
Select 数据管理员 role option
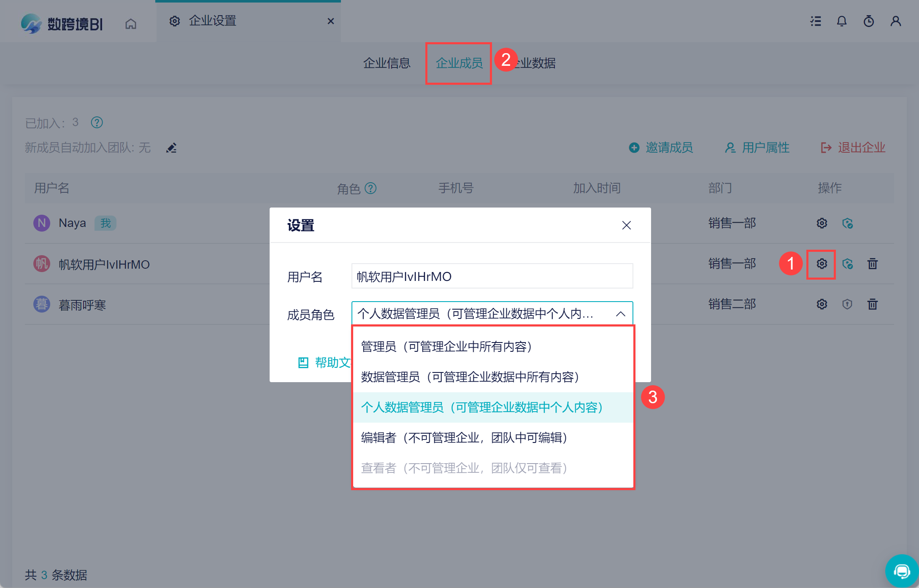(x=470, y=377)
